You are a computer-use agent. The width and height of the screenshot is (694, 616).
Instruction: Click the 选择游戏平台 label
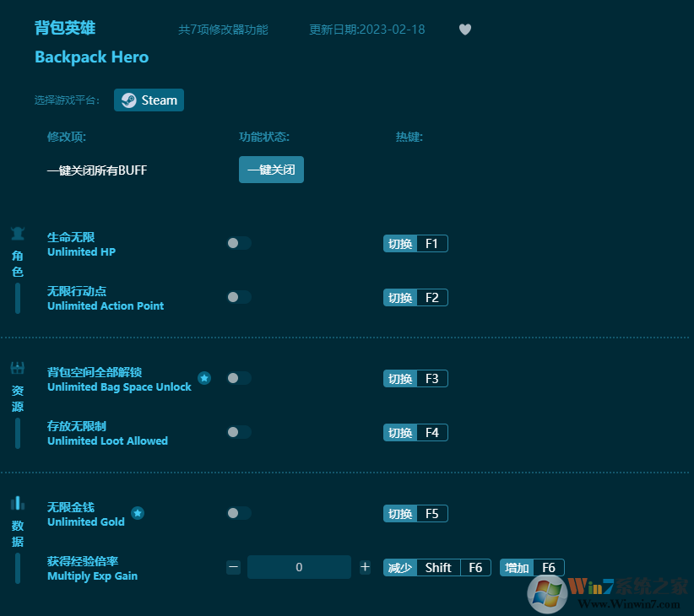point(68,100)
